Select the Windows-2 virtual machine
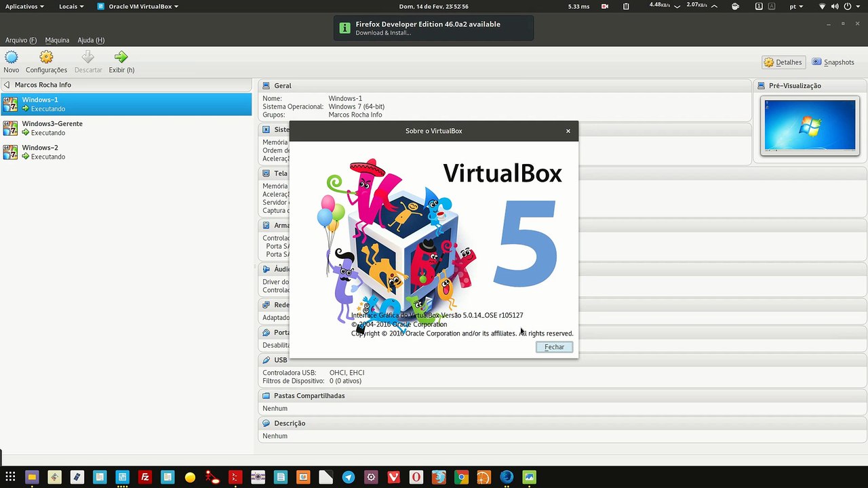The image size is (868, 488). point(126,152)
